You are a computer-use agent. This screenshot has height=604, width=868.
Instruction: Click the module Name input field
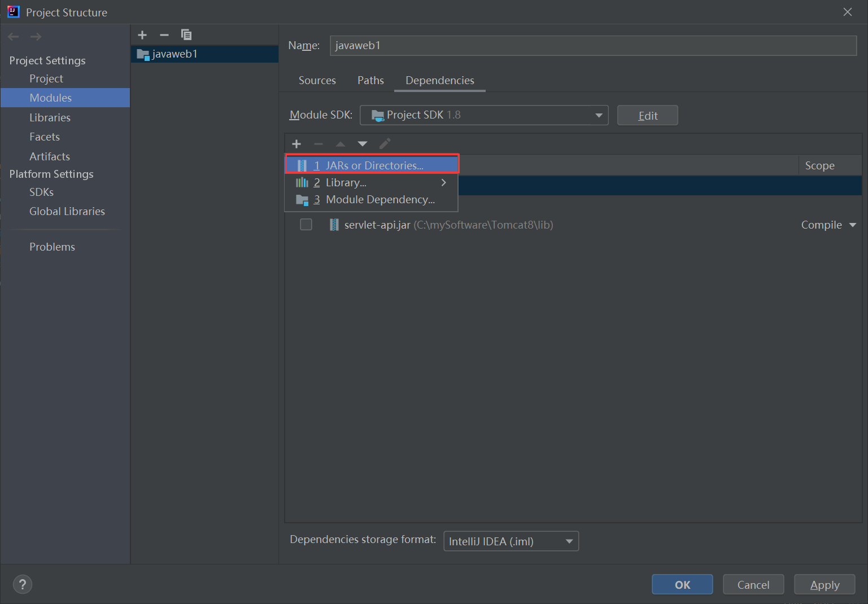click(x=593, y=46)
